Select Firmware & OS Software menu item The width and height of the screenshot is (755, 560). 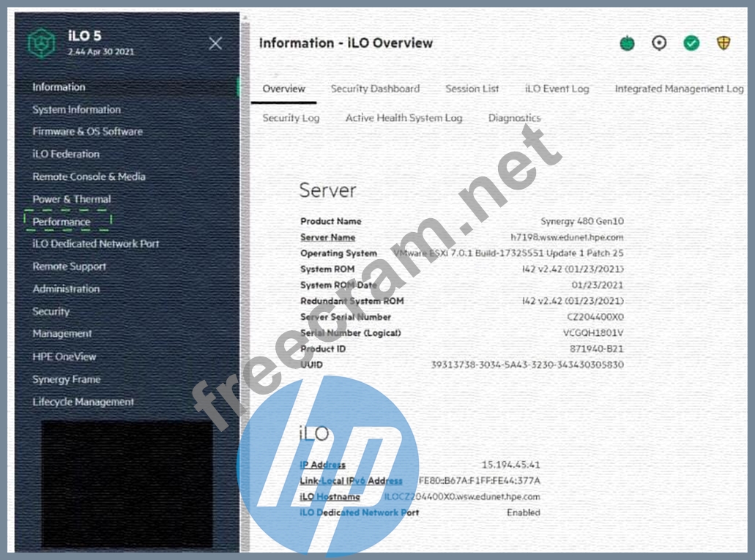(87, 132)
